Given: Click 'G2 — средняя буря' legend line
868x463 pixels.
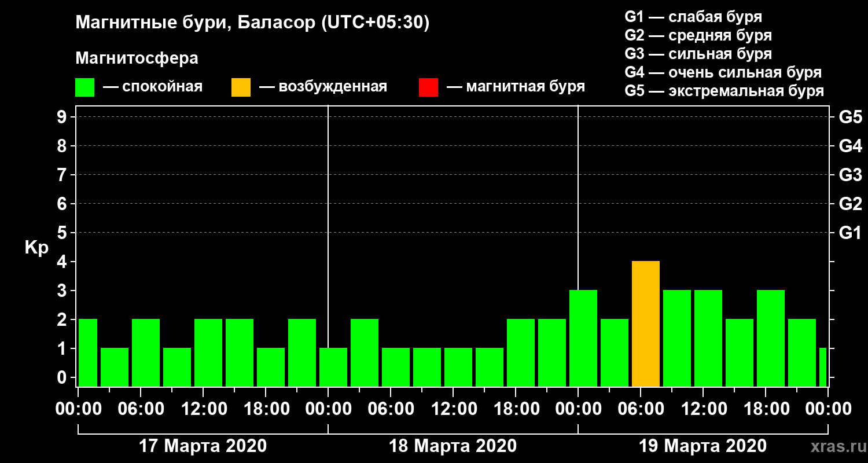Looking at the screenshot, I should [698, 35].
